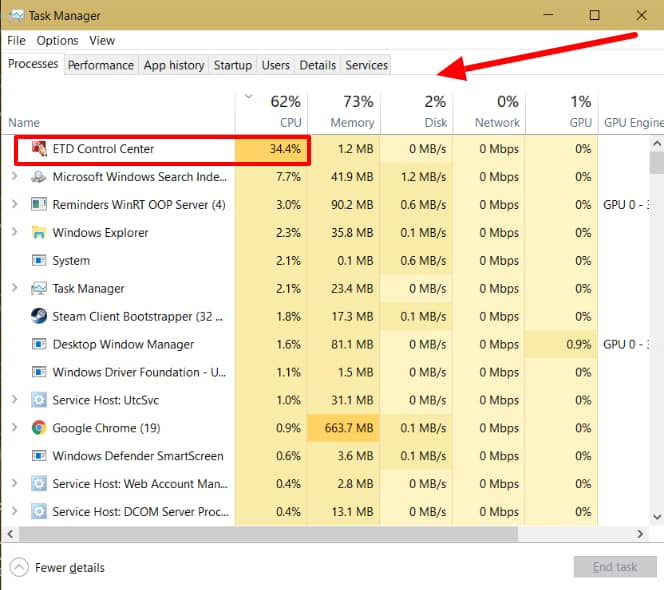664x590 pixels.
Task: Click the End task button
Action: point(615,567)
